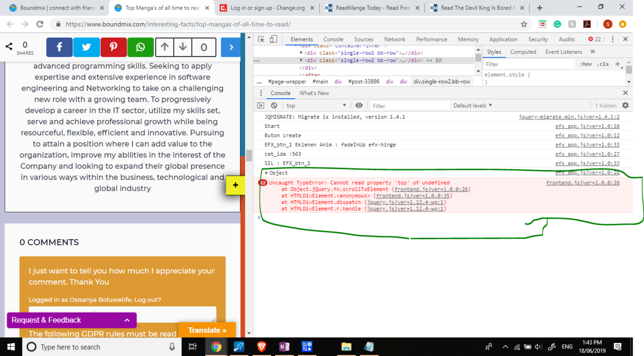
Task: Upvote the post with up arrow
Action: tap(165, 47)
